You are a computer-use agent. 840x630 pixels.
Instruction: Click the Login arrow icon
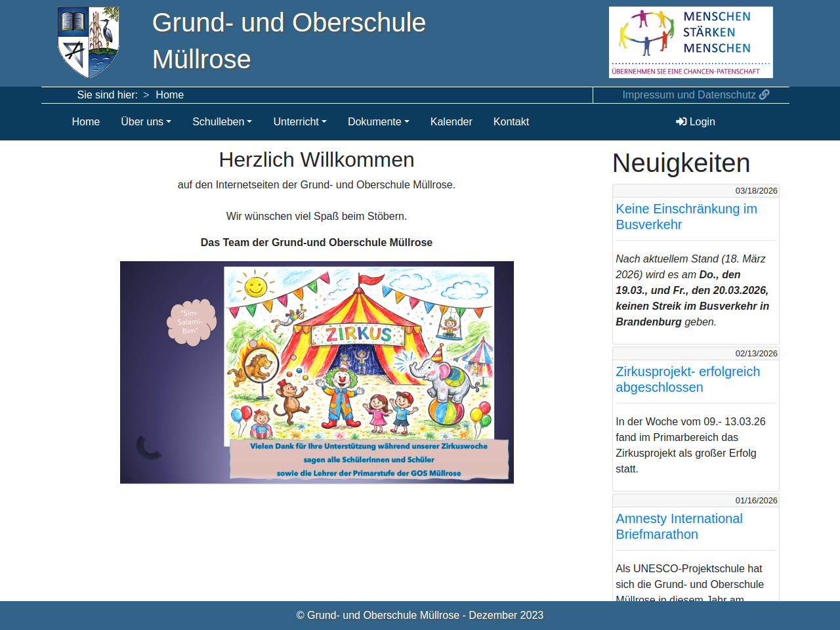point(681,122)
